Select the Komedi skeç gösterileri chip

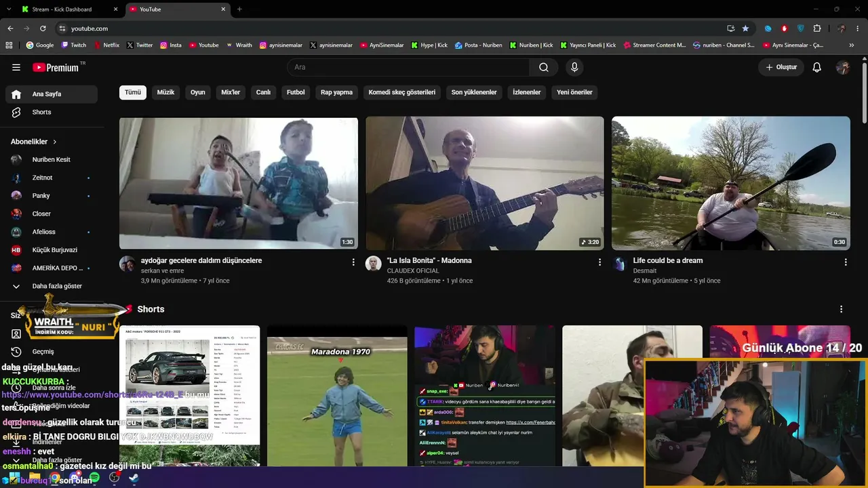tap(402, 92)
